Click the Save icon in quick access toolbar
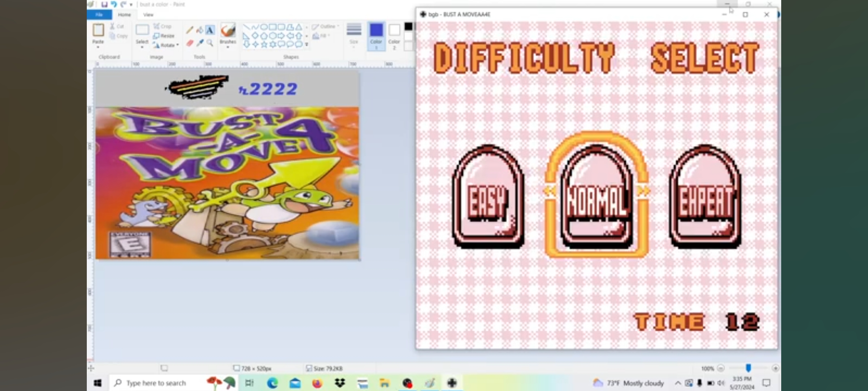Screen dimensions: 868x391 point(104,4)
